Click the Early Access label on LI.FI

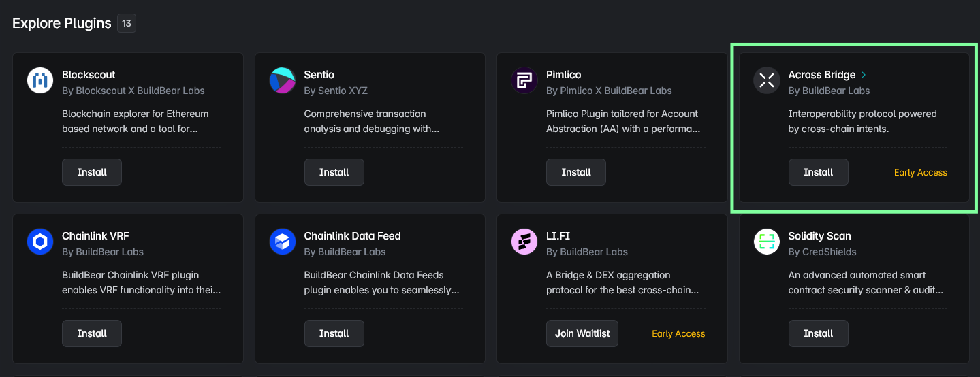[678, 334]
